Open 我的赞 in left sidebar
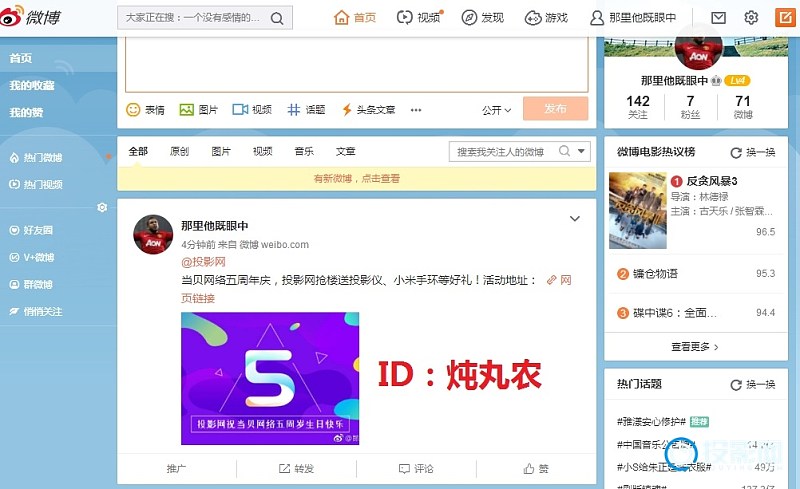The height and width of the screenshot is (489, 800). point(26,112)
